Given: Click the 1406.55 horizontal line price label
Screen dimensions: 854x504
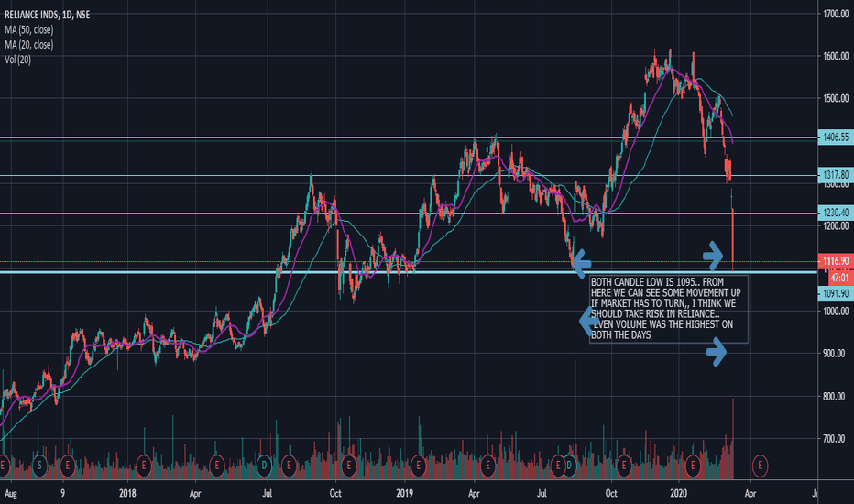Looking at the screenshot, I should click(836, 137).
